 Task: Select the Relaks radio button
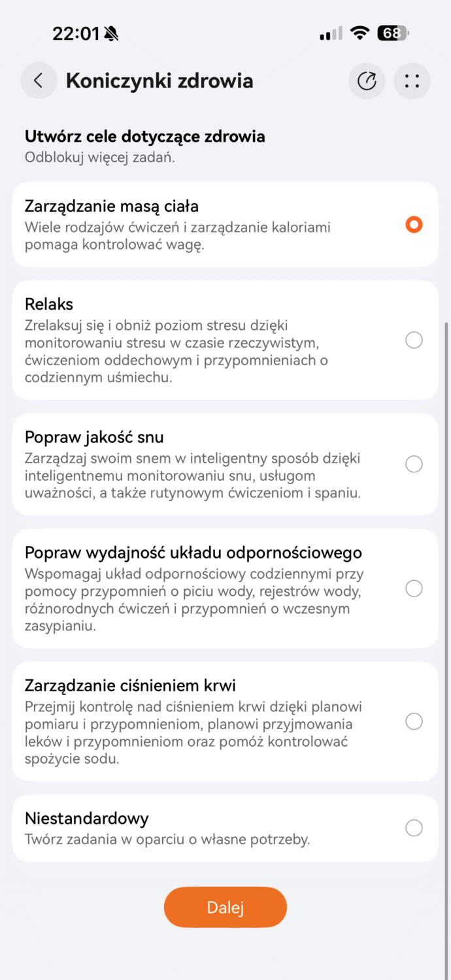point(414,340)
